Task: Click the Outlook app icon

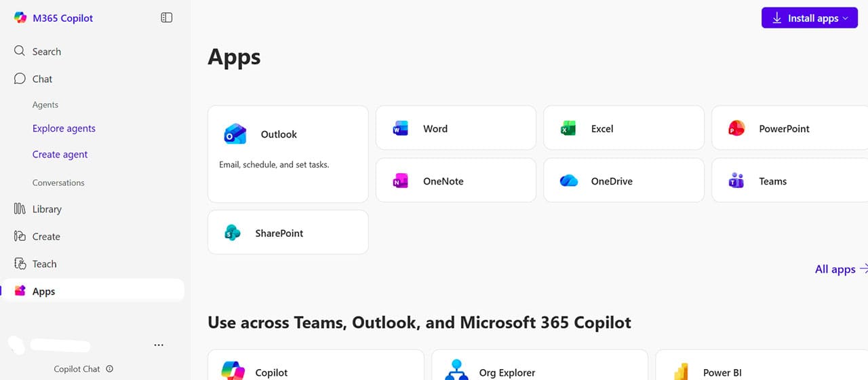Action: (x=235, y=134)
